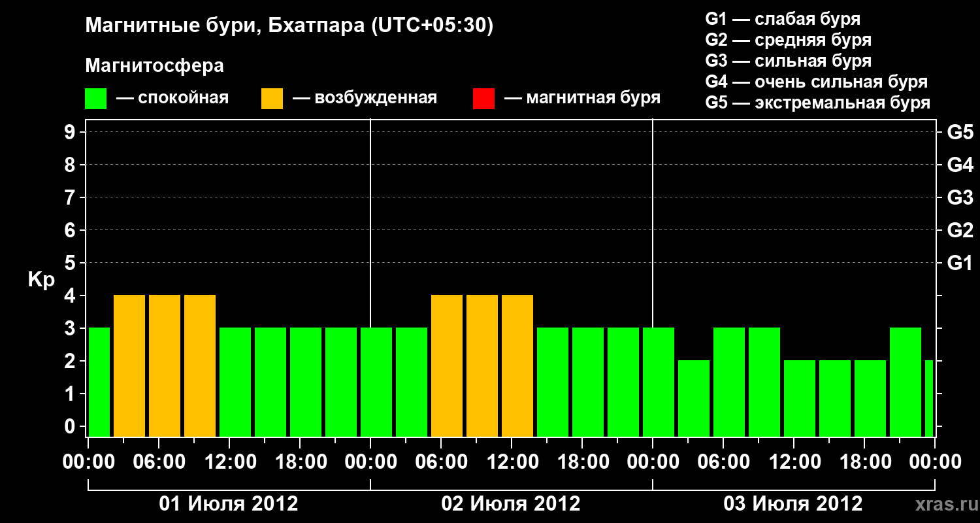This screenshot has height=523, width=980.
Task: Click the green bar above 18:00 of 01 Июля
Action: pos(306,382)
